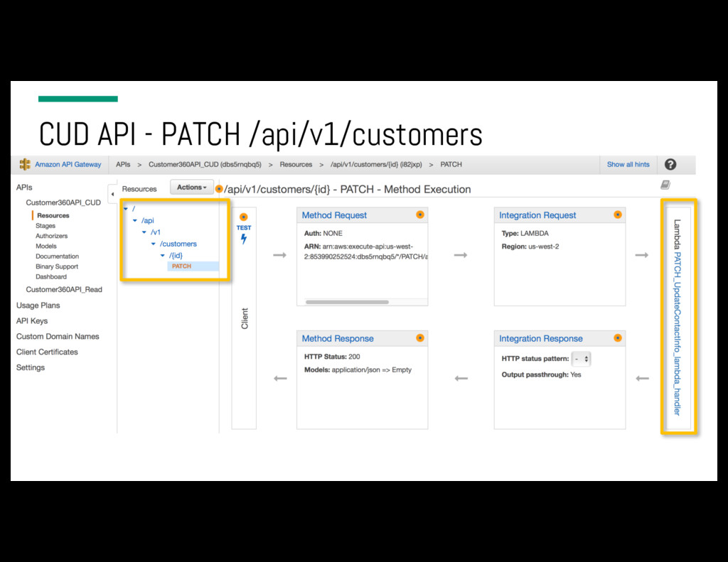
Task: Click the TEST label
Action: tap(244, 228)
